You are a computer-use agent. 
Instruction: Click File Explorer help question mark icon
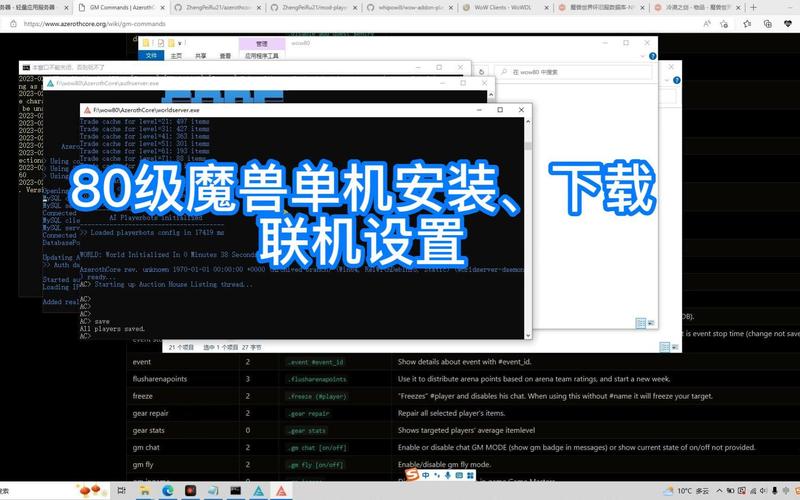click(653, 56)
